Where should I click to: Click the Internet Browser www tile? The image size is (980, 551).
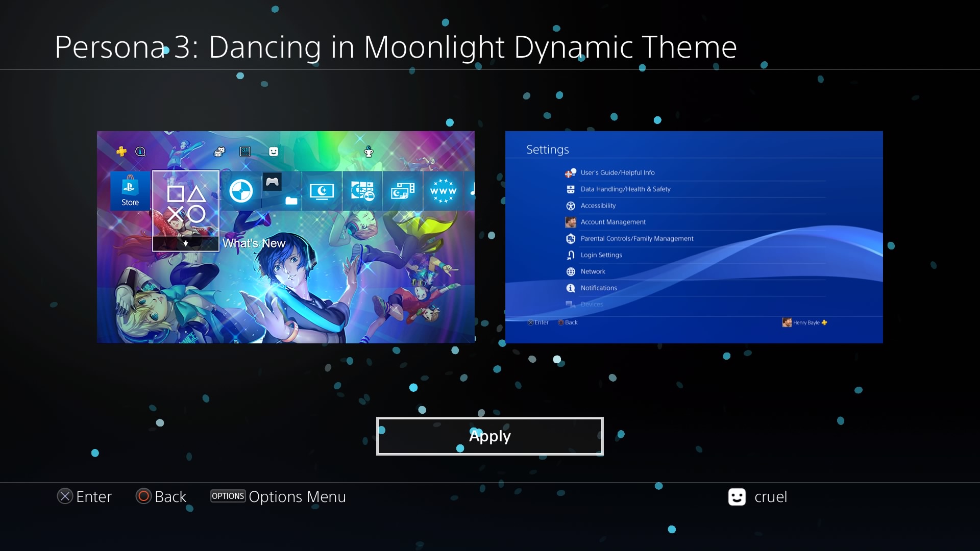443,191
